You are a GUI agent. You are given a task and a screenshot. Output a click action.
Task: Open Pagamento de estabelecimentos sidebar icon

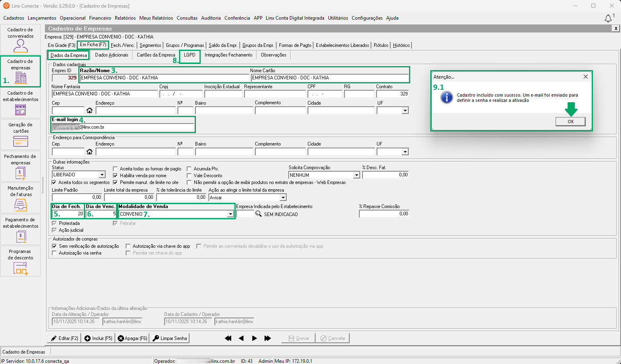(x=20, y=230)
